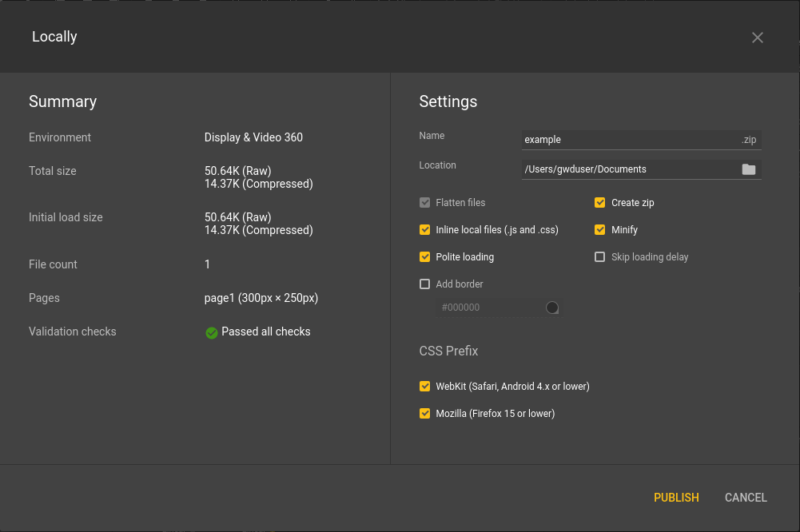Image resolution: width=800 pixels, height=532 pixels.
Task: Uncheck Polite loading option
Action: point(425,257)
